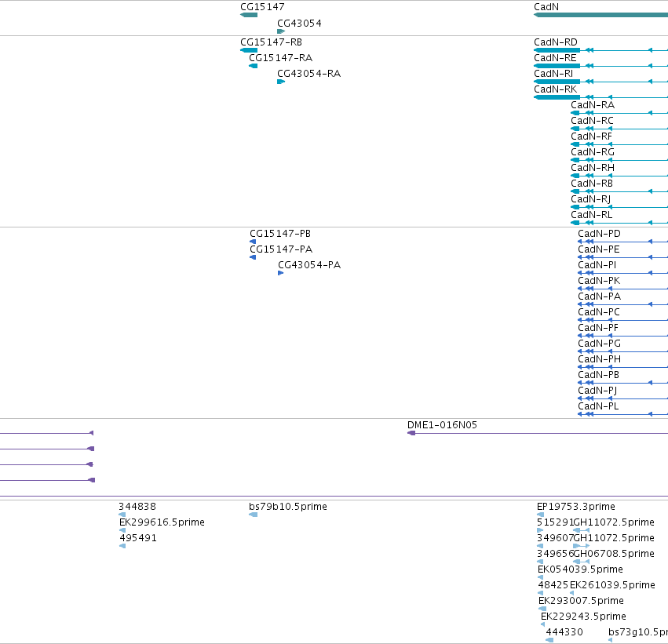The image size is (668, 644).
Task: Select the CG15147-PB protein label
Action: (x=280, y=234)
